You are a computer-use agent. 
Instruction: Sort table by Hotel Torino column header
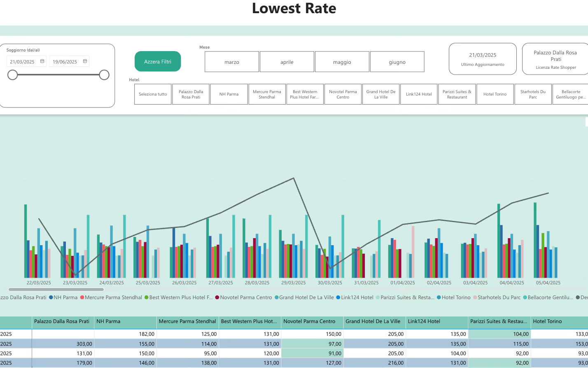tap(560, 322)
